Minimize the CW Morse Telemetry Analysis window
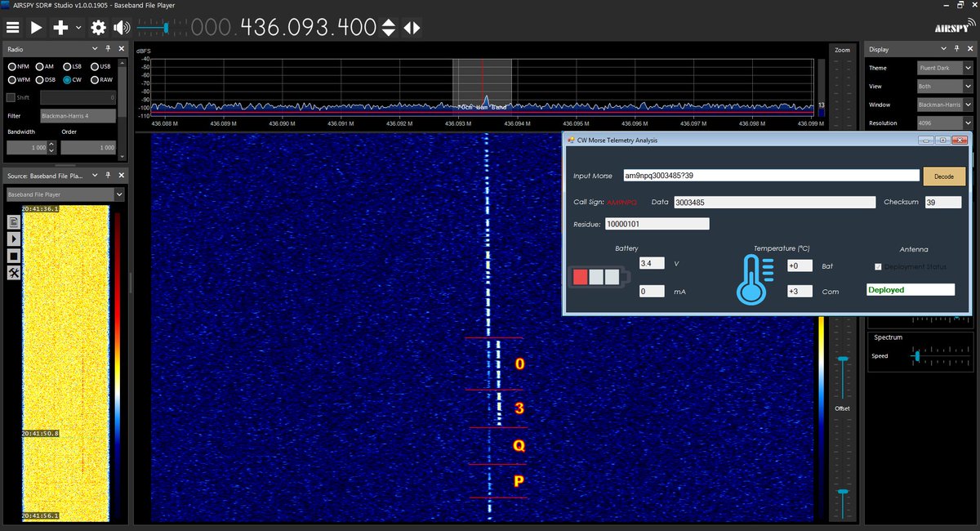The height and width of the screenshot is (531, 980). [x=925, y=140]
